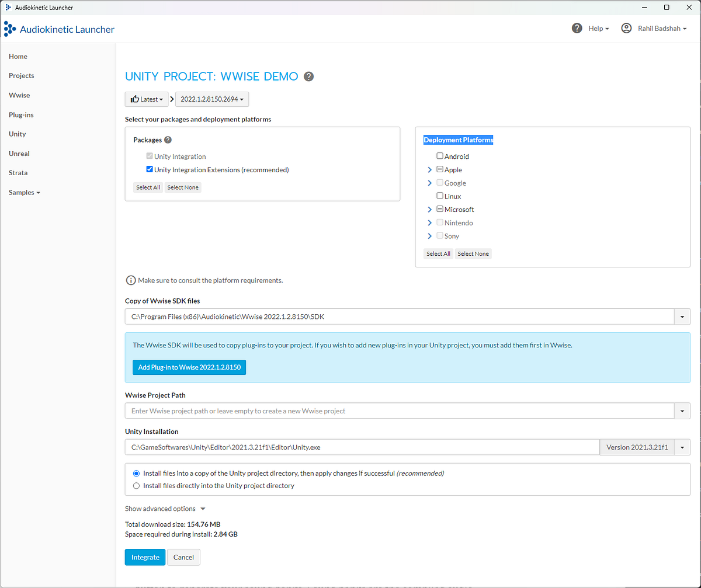The height and width of the screenshot is (588, 701).
Task: Navigate to the Plug-ins sidebar item
Action: pyautogui.click(x=21, y=114)
